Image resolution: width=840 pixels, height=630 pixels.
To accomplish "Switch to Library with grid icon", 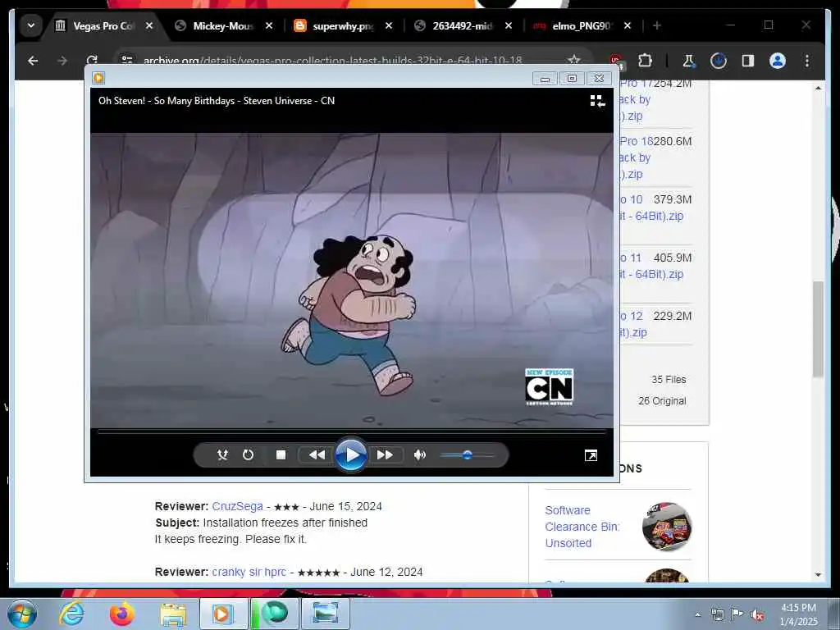I will click(x=597, y=101).
